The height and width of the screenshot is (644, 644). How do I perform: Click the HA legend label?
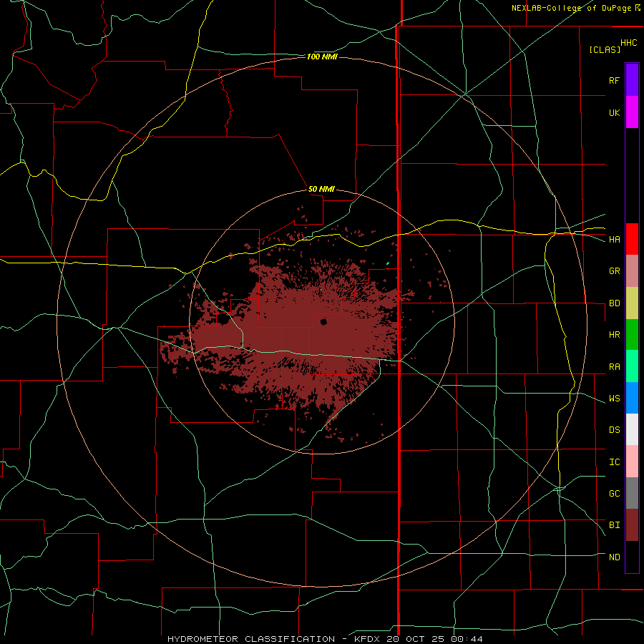point(614,239)
